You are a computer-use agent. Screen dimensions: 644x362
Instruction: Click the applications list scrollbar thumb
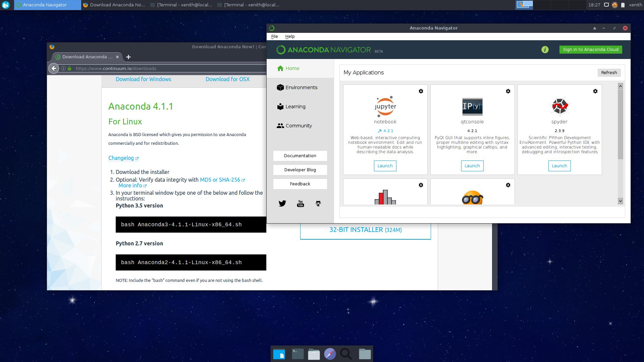[x=620, y=124]
